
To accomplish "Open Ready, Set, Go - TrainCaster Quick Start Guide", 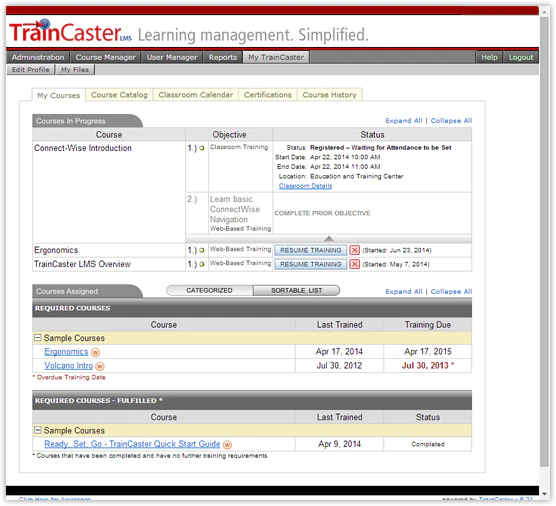I will coord(132,444).
